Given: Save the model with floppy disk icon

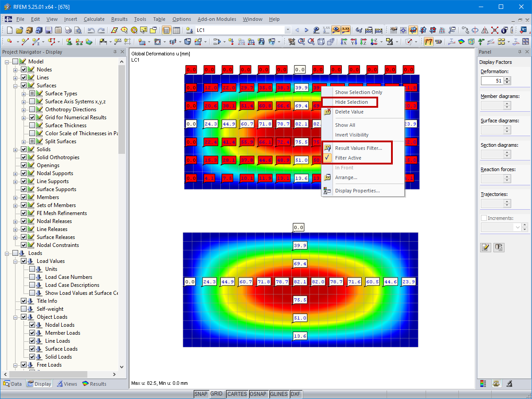Looking at the screenshot, I should pos(49,30).
